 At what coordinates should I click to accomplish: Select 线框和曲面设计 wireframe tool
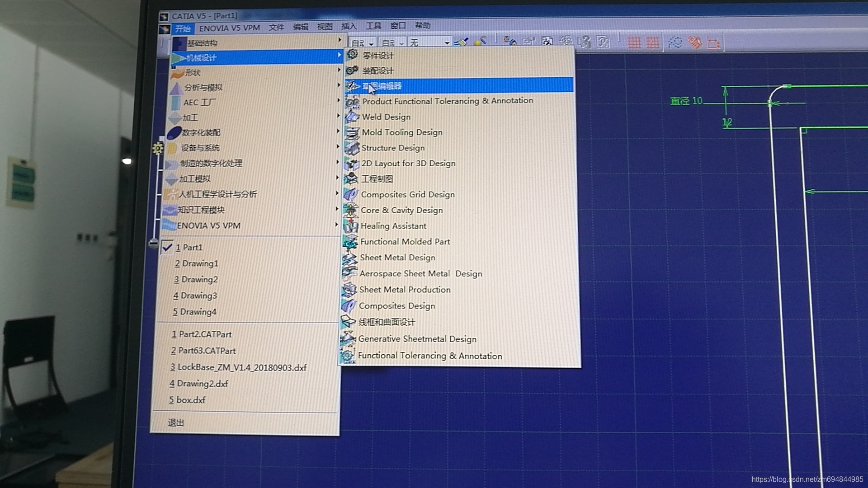387,322
